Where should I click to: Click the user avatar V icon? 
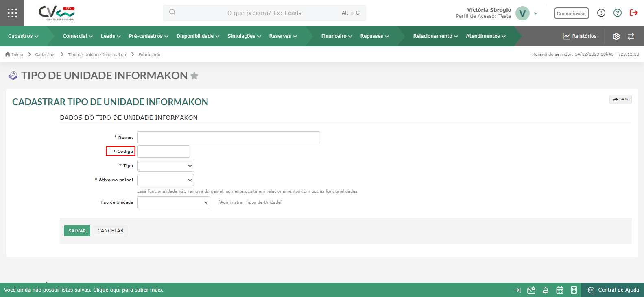point(522,13)
